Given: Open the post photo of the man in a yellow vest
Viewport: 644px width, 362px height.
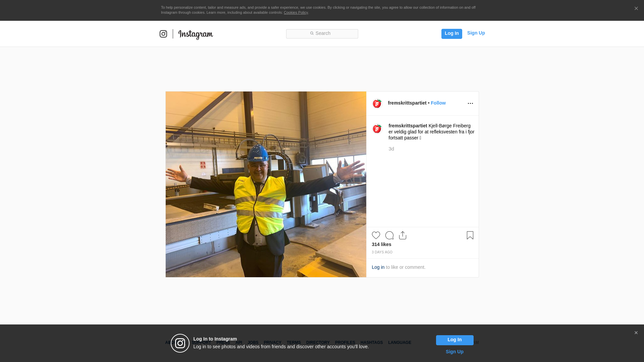Looking at the screenshot, I should tap(266, 184).
